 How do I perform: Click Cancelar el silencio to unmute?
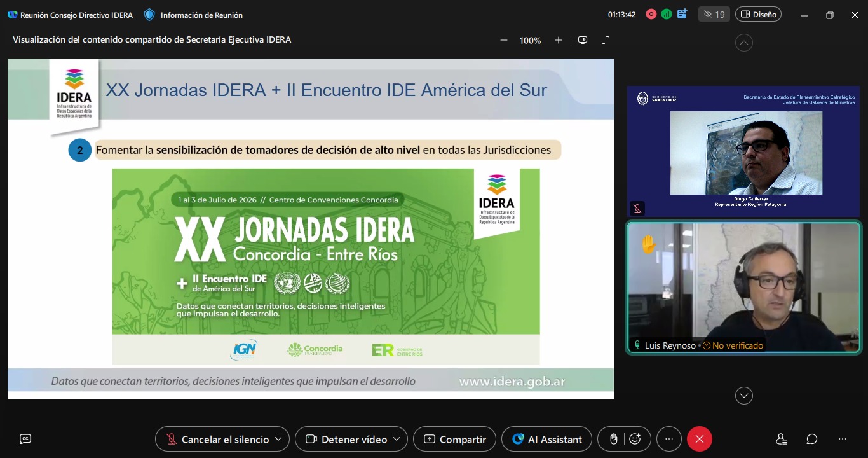pos(217,439)
